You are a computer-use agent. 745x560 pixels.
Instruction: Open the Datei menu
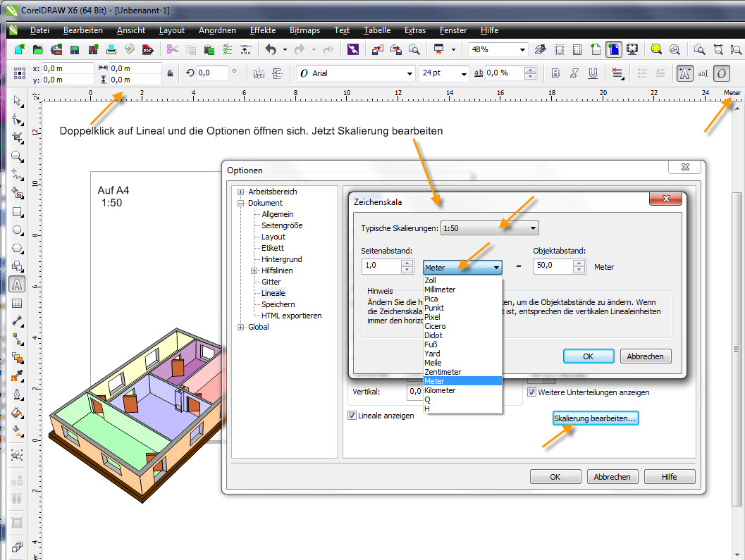[x=40, y=30]
